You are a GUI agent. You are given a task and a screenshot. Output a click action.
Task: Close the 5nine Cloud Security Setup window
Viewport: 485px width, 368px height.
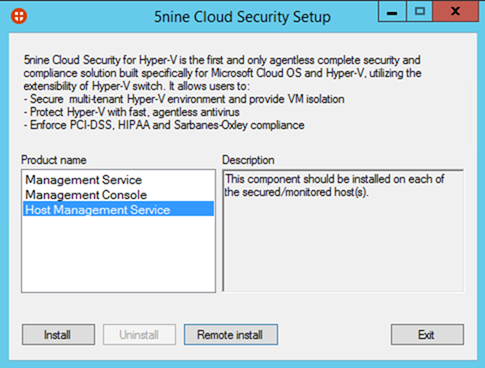tap(455, 12)
